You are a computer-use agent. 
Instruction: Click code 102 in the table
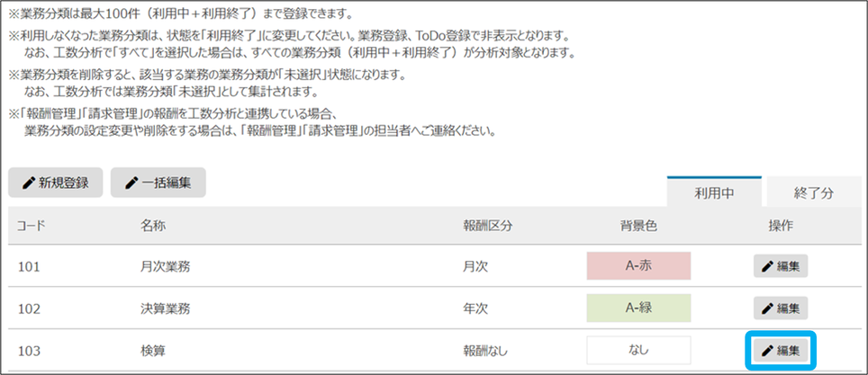click(x=29, y=308)
